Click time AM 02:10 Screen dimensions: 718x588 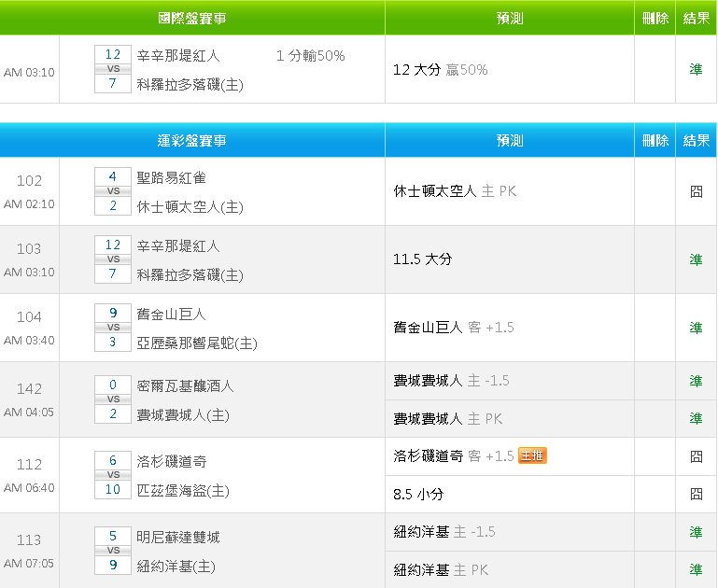[29, 203]
